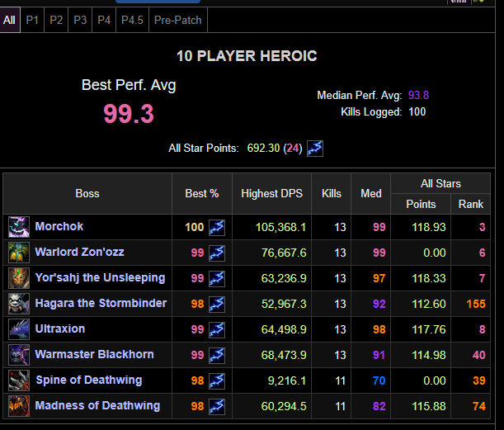Viewport: 504px width, 430px height.
Task: Click the spec icon in Spine of Deathwing row
Action: pos(217,380)
